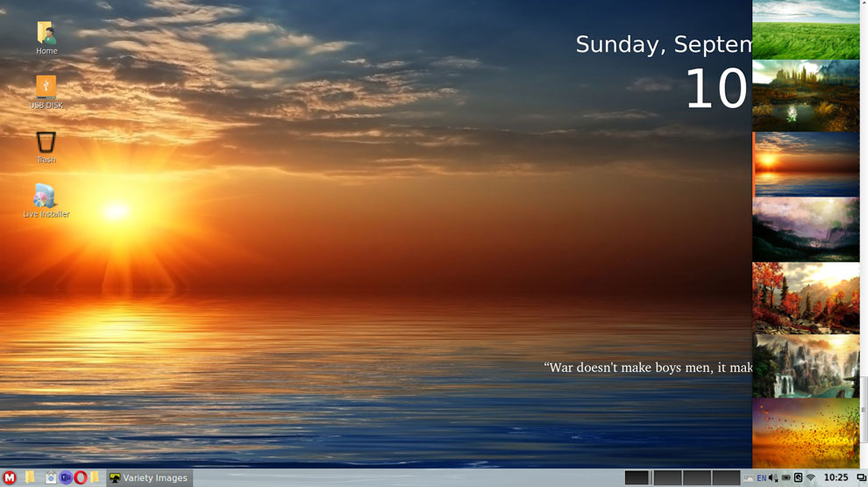Open the USB DISK desktop icon

(46, 92)
